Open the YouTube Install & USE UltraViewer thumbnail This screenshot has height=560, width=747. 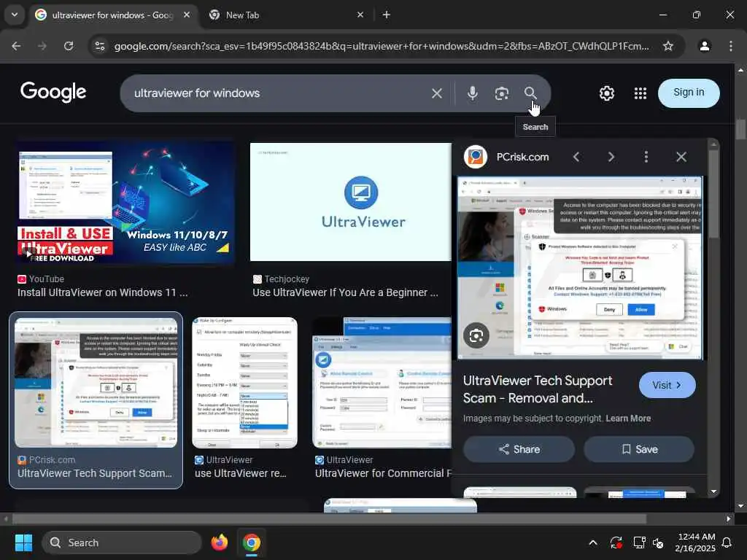(125, 202)
